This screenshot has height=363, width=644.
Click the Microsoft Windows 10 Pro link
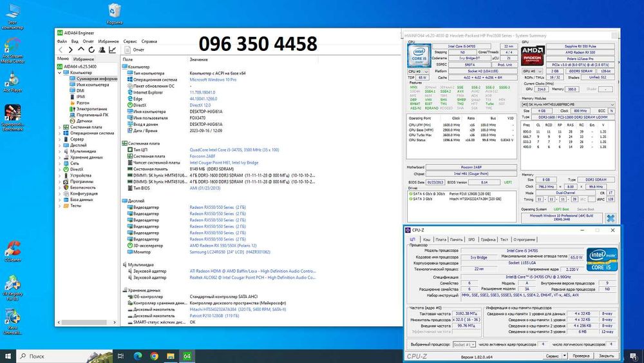213,80
